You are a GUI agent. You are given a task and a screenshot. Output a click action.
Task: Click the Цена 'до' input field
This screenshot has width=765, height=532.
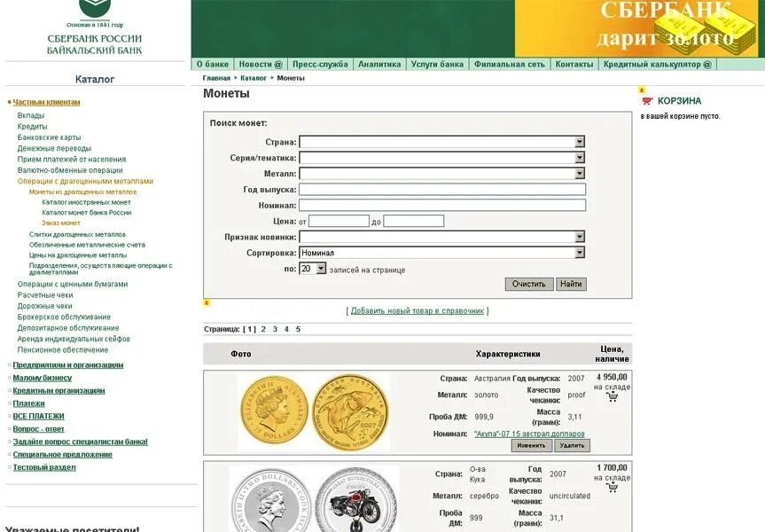coord(413,221)
